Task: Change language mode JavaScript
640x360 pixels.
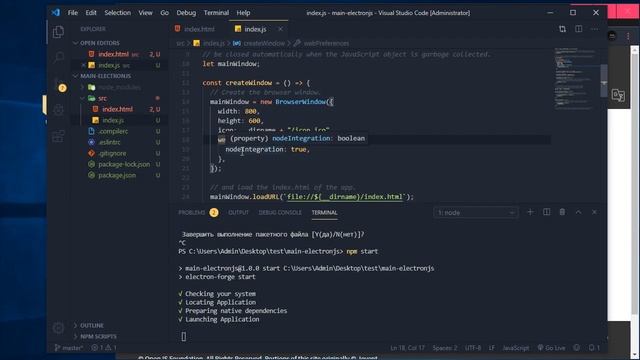Action: 516,348
